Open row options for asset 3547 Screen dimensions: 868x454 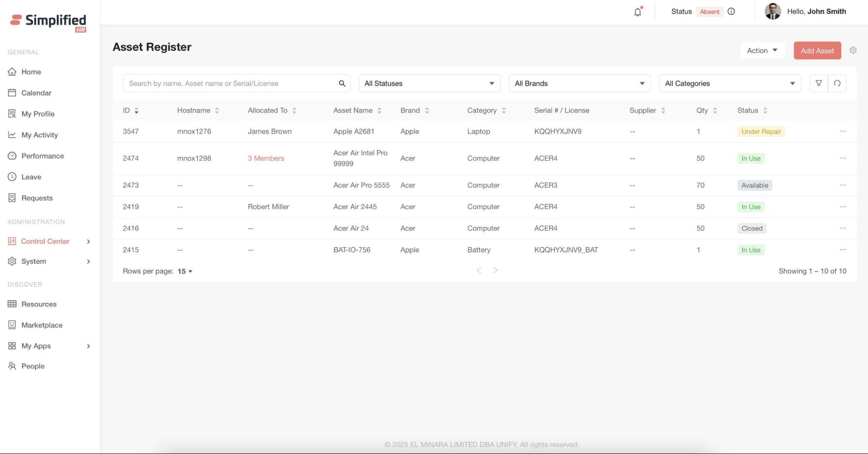pyautogui.click(x=842, y=131)
